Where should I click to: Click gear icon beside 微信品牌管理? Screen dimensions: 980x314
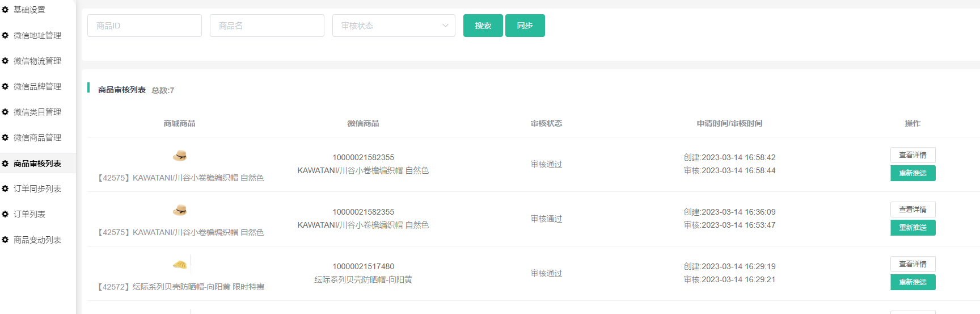pyautogui.click(x=5, y=86)
